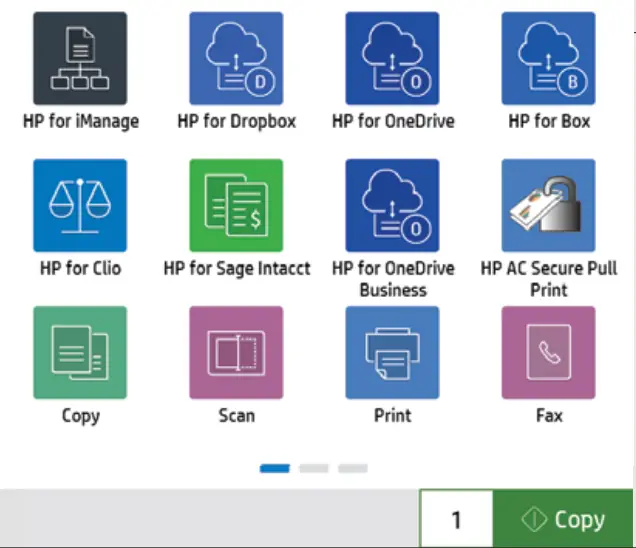The height and width of the screenshot is (548, 636).
Task: Switch to the second home page indicator
Action: tap(314, 468)
